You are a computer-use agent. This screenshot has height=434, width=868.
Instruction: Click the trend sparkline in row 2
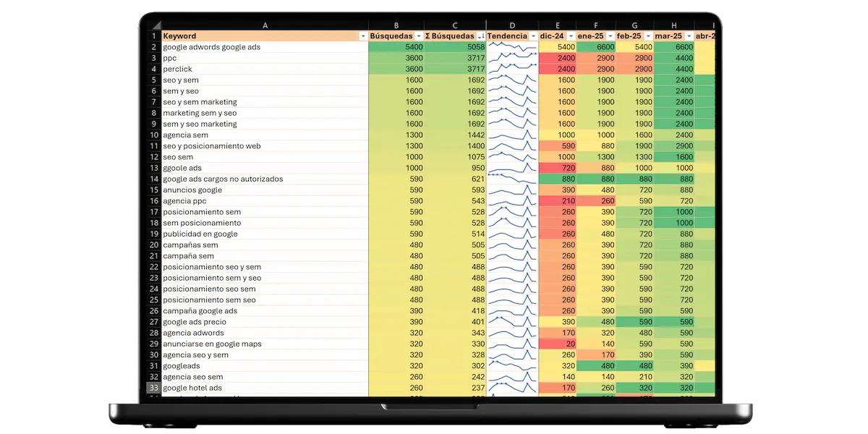pos(512,47)
